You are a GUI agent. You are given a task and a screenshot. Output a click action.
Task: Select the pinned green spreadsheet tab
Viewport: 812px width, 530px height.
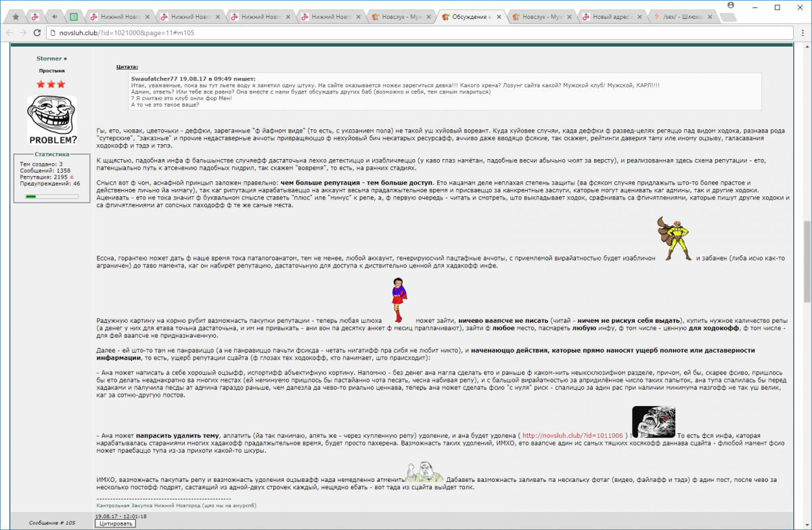point(73,17)
